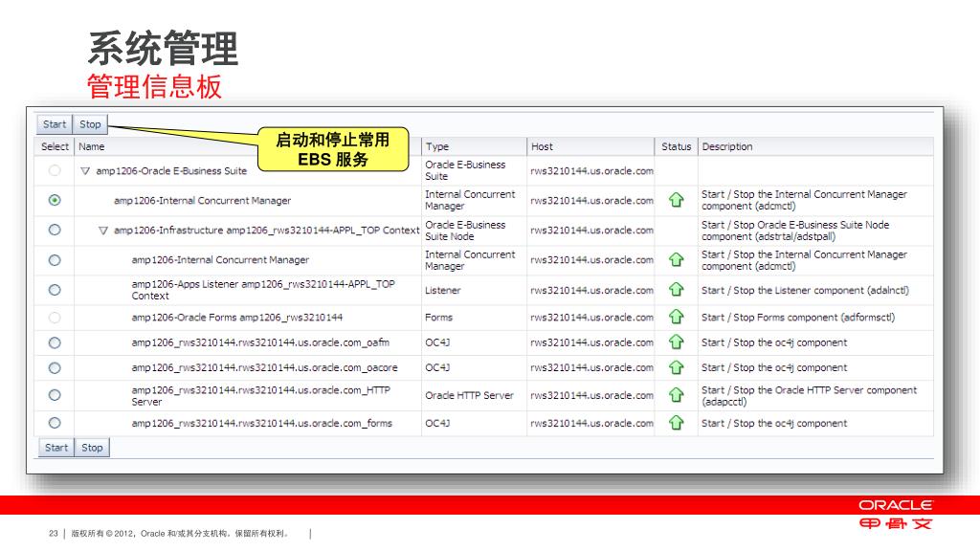
Task: Collapse the amp1206-Oracle E-Business Suite tree node
Action: click(x=85, y=170)
